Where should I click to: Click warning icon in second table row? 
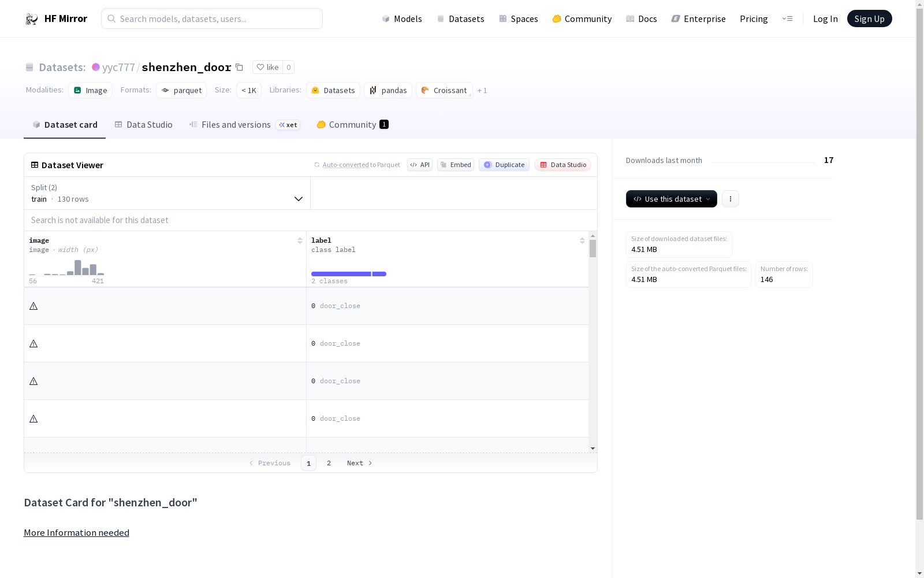[33, 343]
